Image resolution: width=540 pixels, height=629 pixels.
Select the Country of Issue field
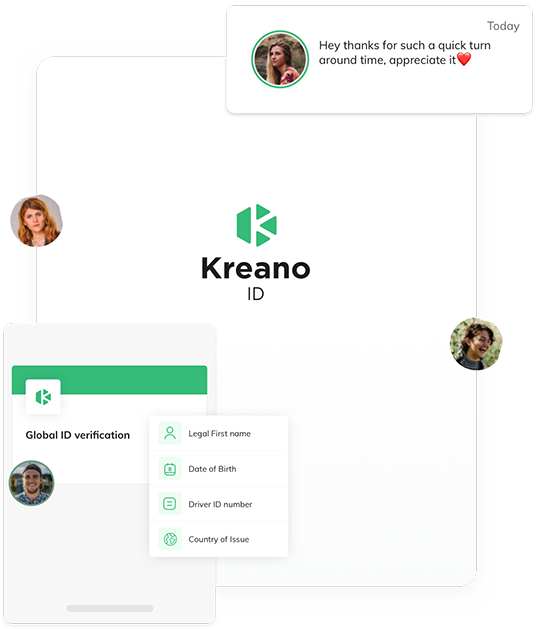[219, 539]
